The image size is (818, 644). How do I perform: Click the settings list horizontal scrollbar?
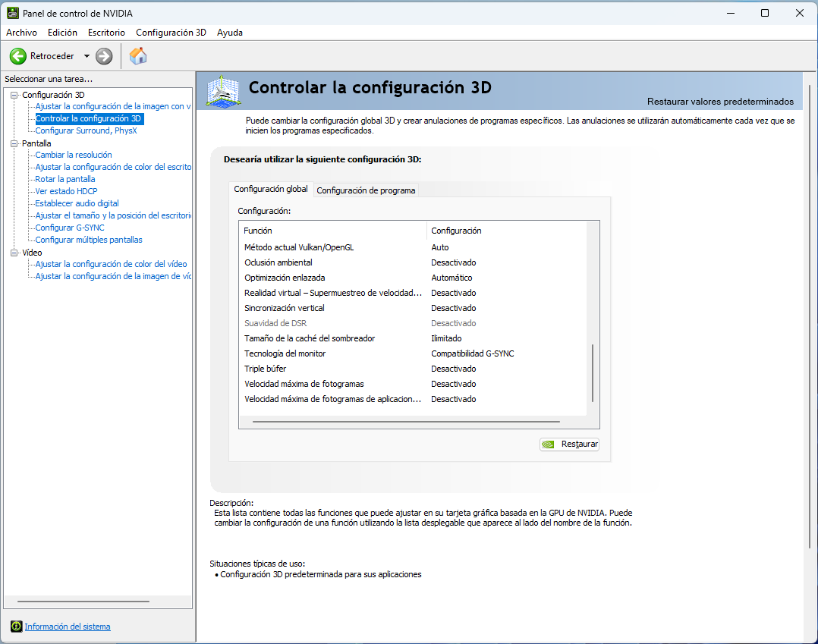tap(406, 421)
